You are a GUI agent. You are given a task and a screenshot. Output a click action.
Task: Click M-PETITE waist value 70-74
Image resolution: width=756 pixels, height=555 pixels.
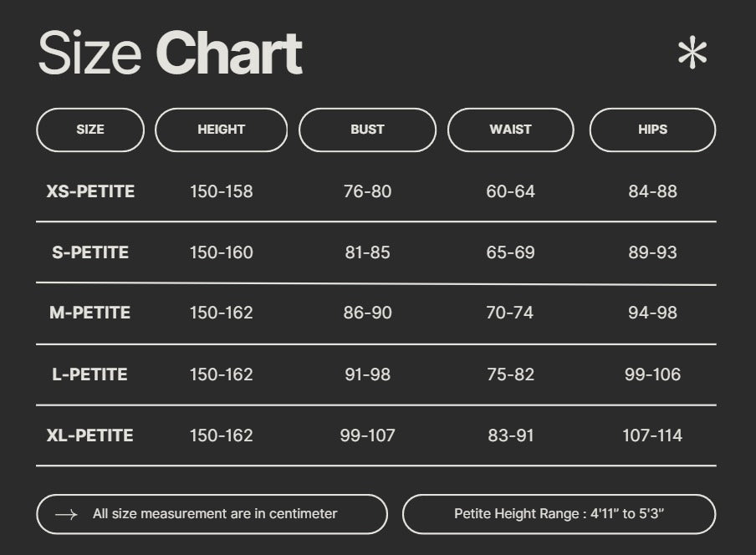point(510,313)
